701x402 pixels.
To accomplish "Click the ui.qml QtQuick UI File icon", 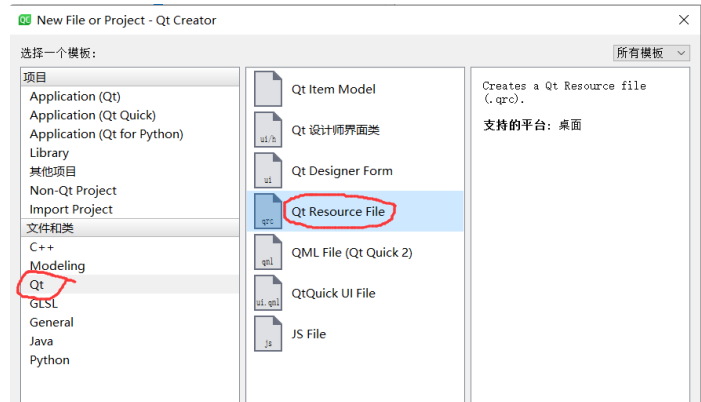I will [268, 293].
